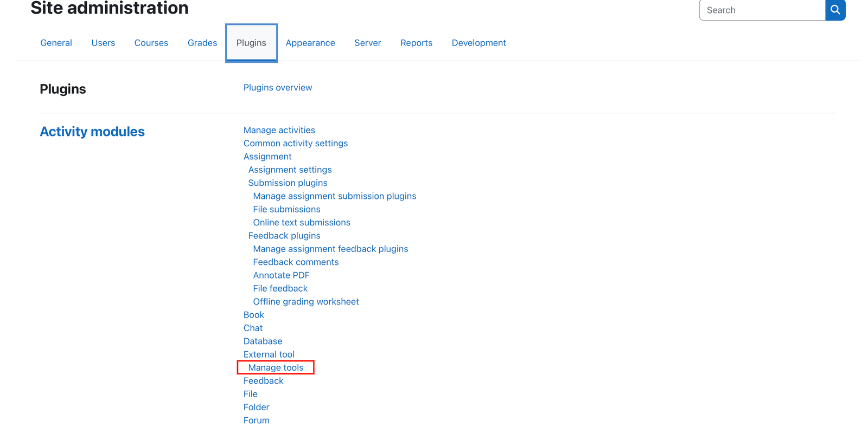
Task: Select the Development tab
Action: (479, 43)
